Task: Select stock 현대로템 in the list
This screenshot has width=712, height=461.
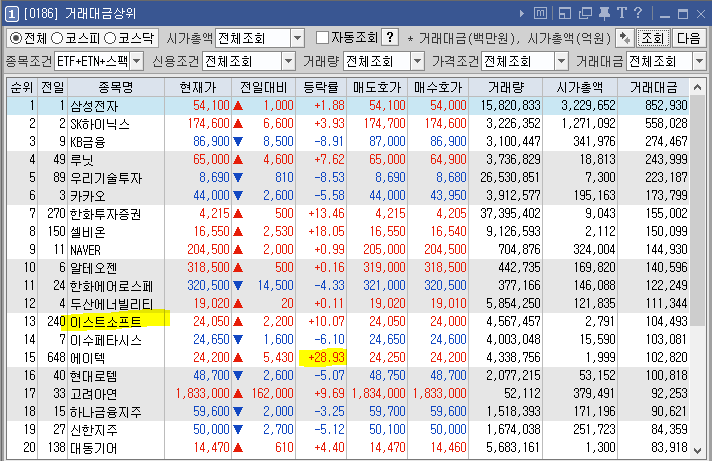Action: [x=94, y=376]
